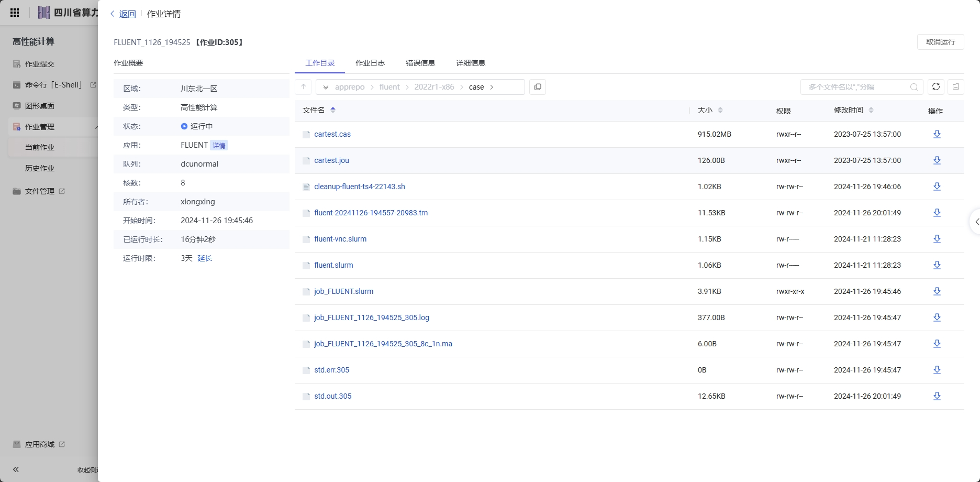Open 命令行 E-Shell in sidebar
The image size is (980, 482).
[x=54, y=85]
